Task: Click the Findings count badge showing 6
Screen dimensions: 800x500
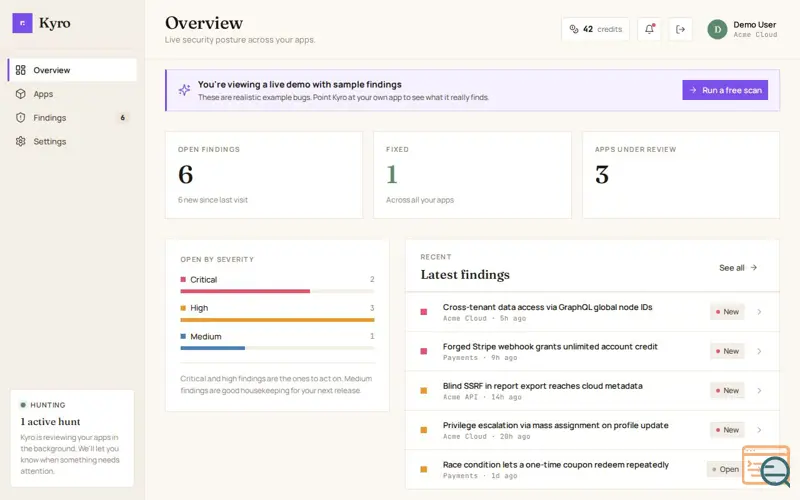Action: [x=122, y=117]
